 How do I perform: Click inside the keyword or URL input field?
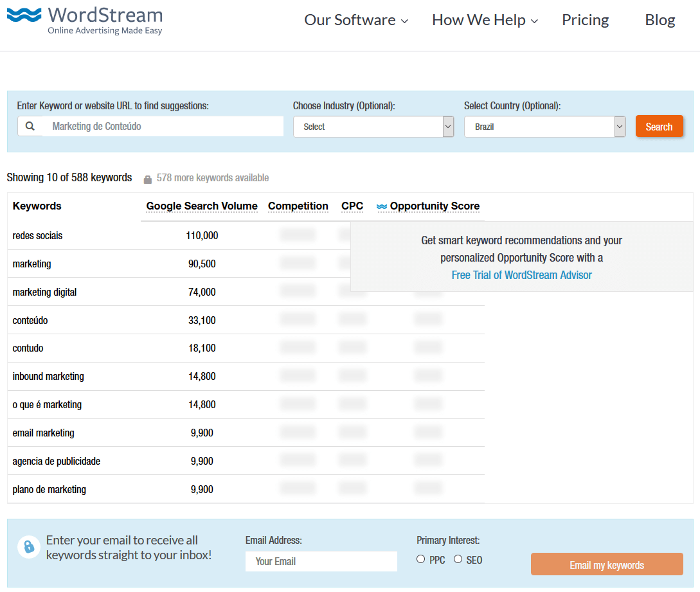coord(163,126)
